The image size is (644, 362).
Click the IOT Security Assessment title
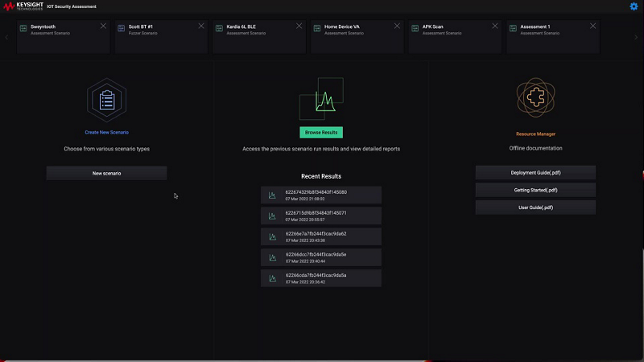click(x=72, y=6)
